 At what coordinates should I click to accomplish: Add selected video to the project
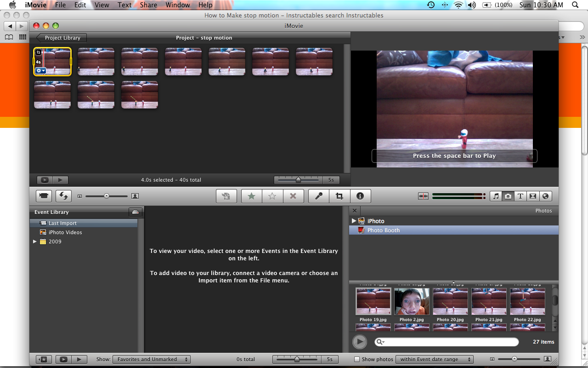tap(226, 196)
